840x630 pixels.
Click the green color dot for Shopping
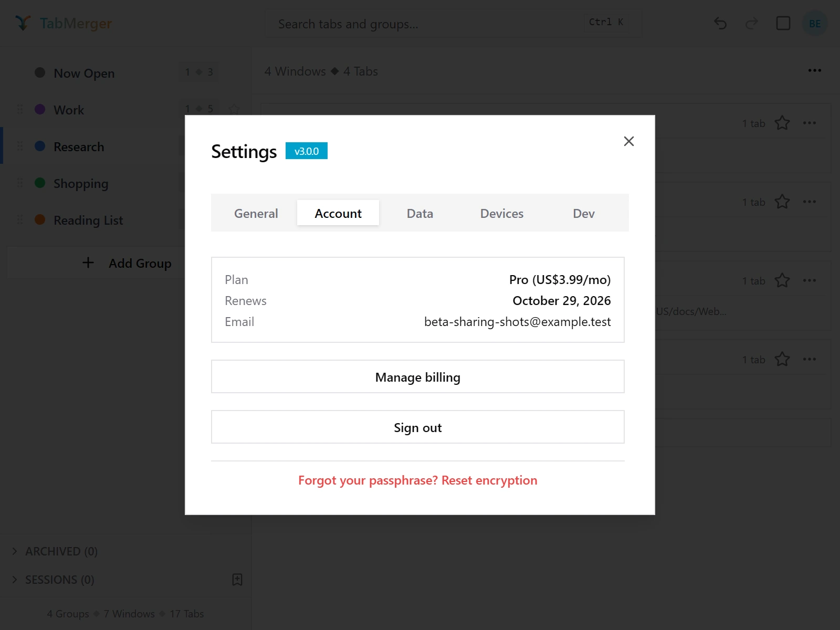(40, 183)
